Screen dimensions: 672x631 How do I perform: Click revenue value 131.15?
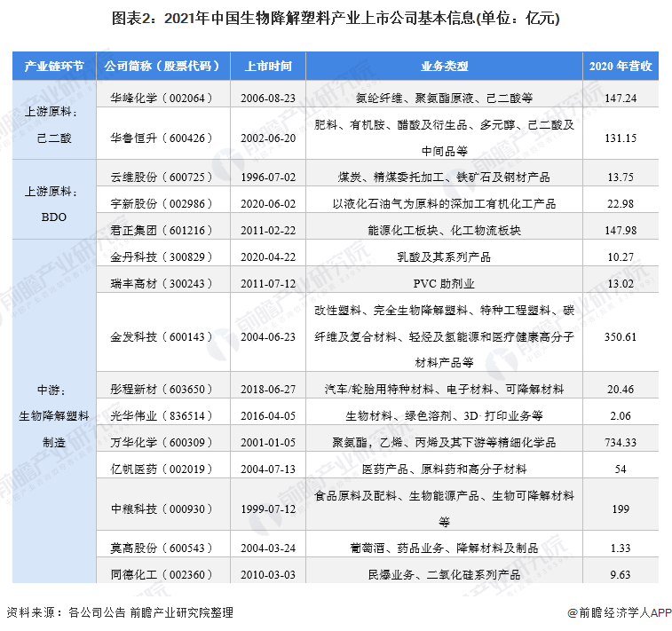click(x=621, y=138)
